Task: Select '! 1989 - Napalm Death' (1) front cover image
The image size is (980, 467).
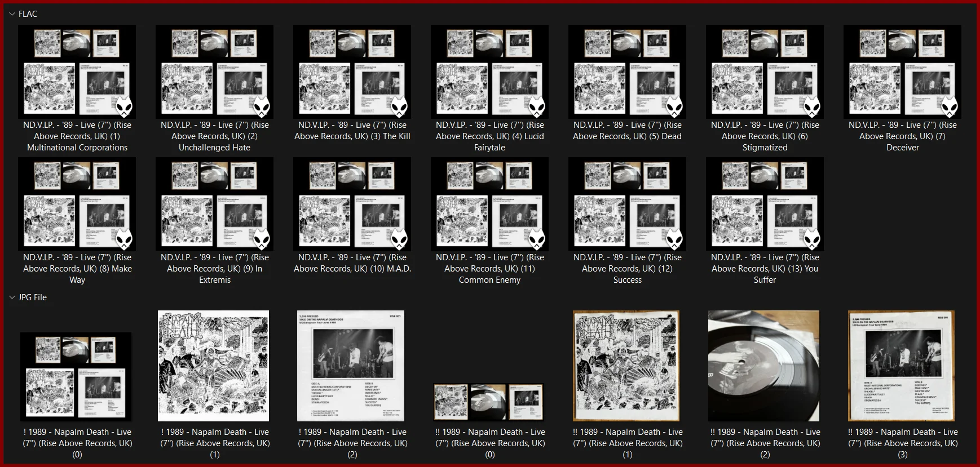Action: click(214, 366)
